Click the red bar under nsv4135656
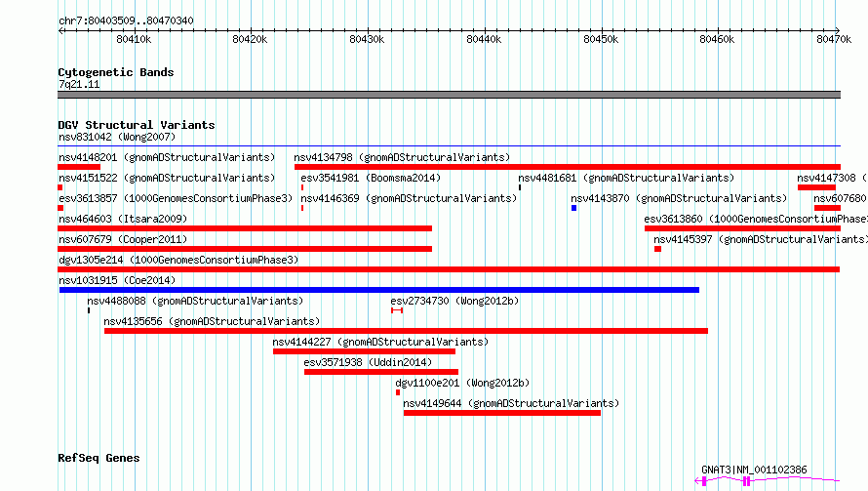Image resolution: width=868 pixels, height=491 pixels. coord(406,331)
